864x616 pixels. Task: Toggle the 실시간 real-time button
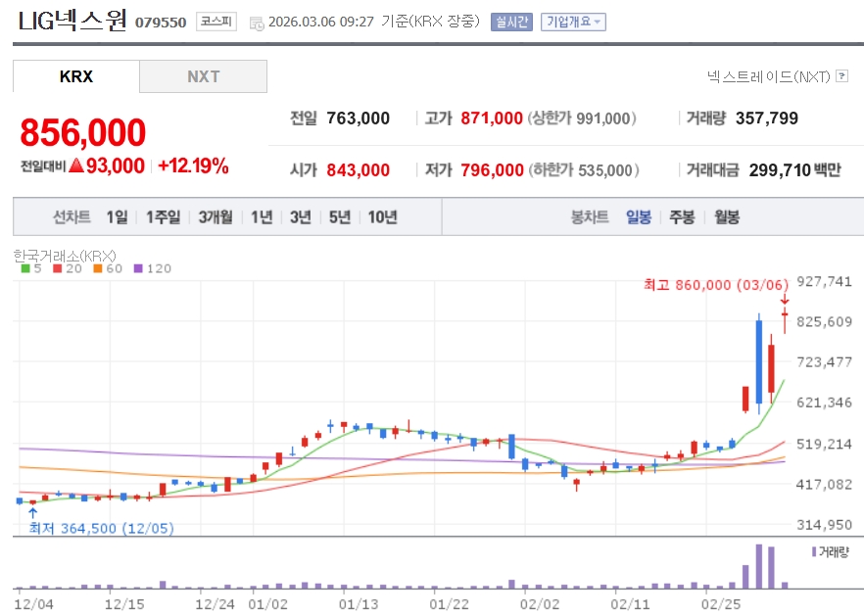pyautogui.click(x=511, y=22)
